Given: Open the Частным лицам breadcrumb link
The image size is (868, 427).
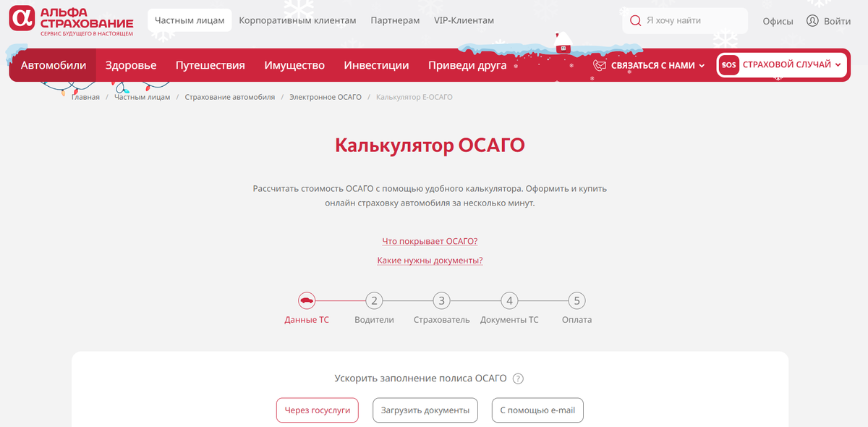Looking at the screenshot, I should pyautogui.click(x=142, y=97).
